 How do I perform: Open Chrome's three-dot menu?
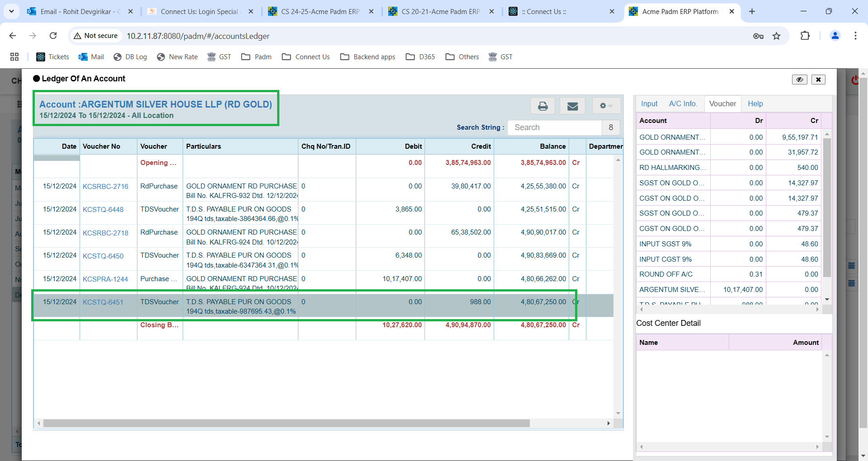[x=855, y=36]
